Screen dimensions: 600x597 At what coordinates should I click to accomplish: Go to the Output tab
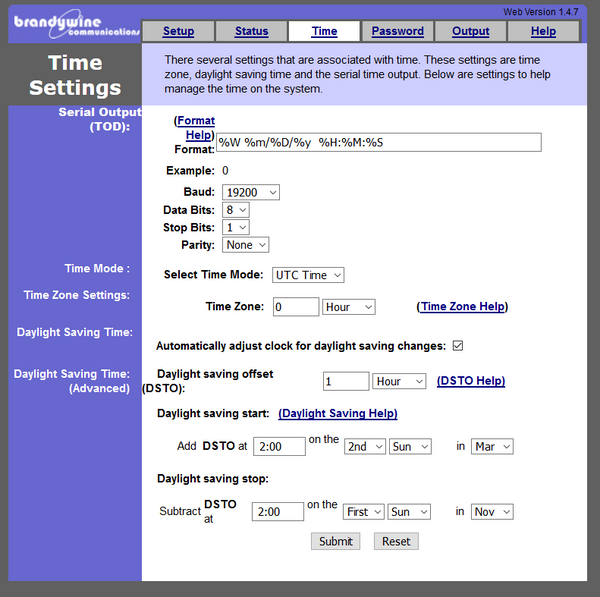(x=471, y=31)
